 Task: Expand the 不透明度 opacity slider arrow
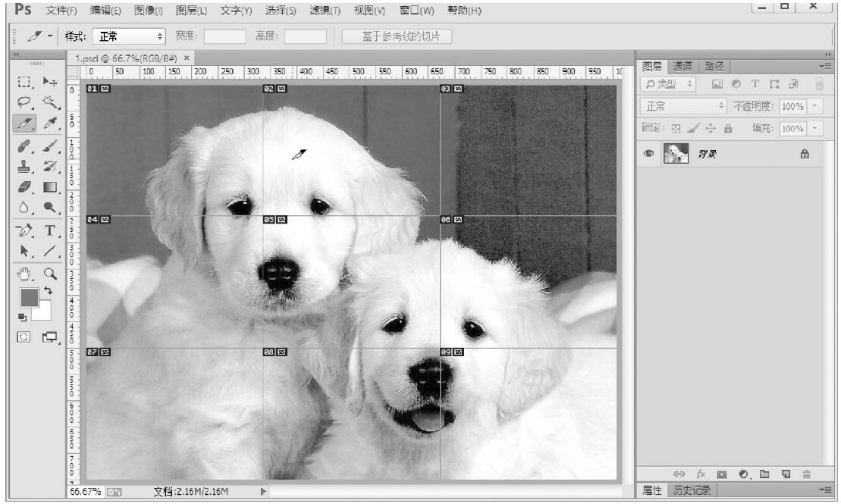[x=814, y=107]
